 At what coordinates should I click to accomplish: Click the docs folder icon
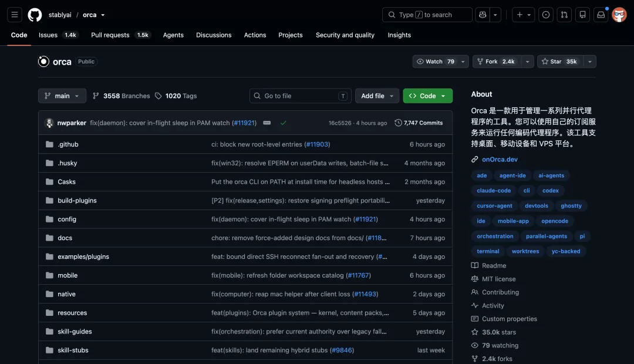(49, 238)
